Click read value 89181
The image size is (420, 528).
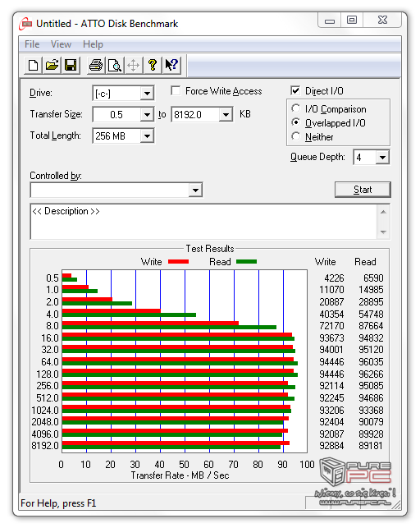pos(371,446)
